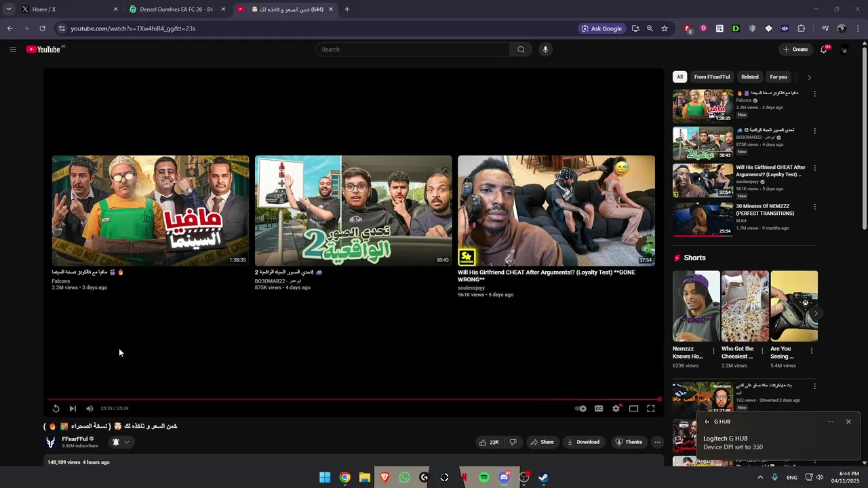This screenshot has width=868, height=488.
Task: Open options for 30 Minutes Of NEMZZZ
Action: (x=814, y=207)
